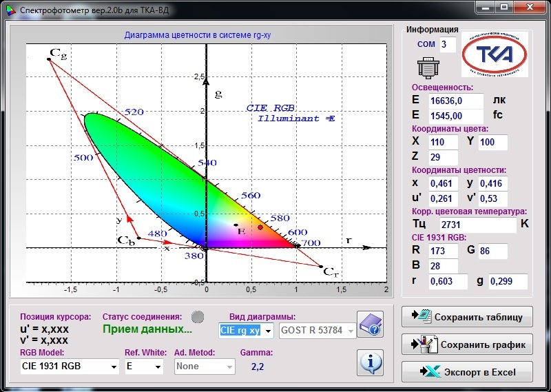Click the COM port connector icon
Image resolution: width=551 pixels, height=392 pixels.
click(x=428, y=68)
